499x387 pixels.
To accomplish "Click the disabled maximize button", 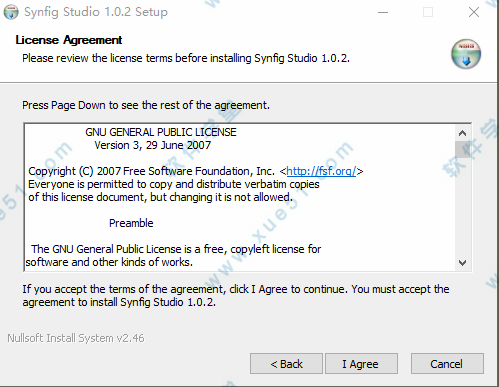I will point(428,12).
